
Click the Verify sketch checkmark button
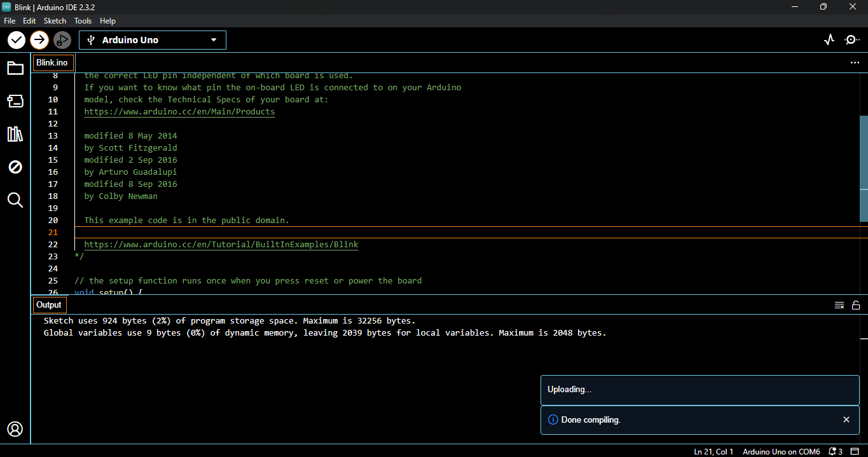17,40
